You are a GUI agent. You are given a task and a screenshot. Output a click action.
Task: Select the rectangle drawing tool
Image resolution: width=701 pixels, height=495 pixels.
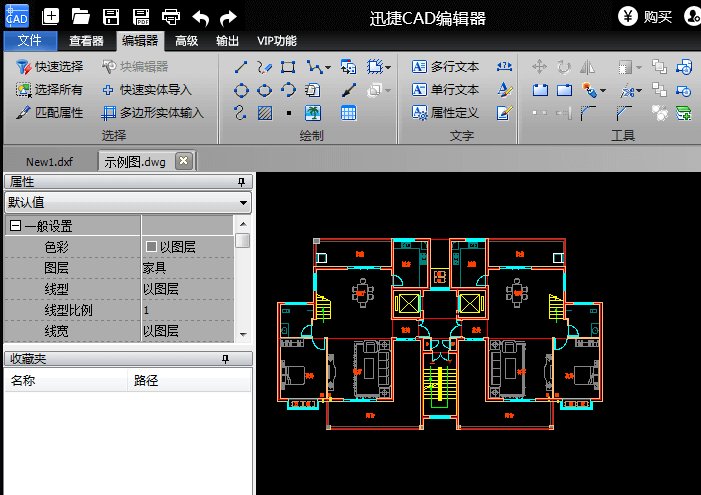click(x=288, y=67)
